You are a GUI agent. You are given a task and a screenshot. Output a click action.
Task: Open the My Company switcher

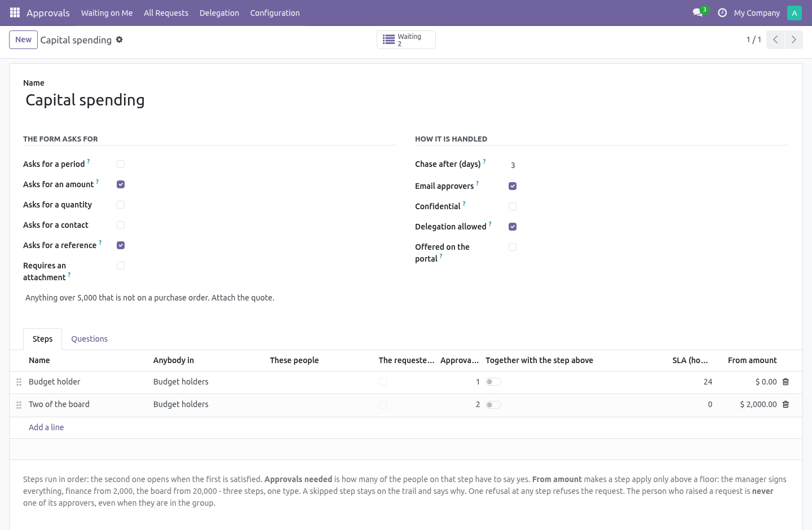pos(757,13)
